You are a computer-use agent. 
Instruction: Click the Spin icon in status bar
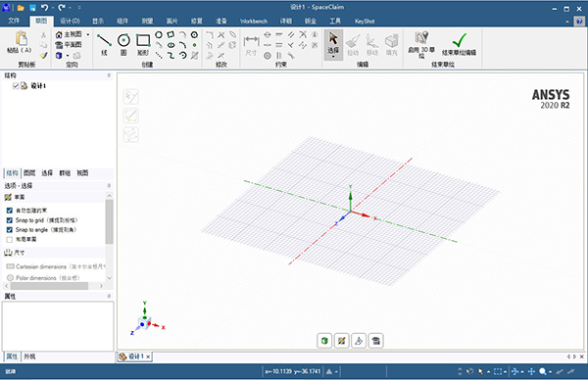(x=515, y=371)
